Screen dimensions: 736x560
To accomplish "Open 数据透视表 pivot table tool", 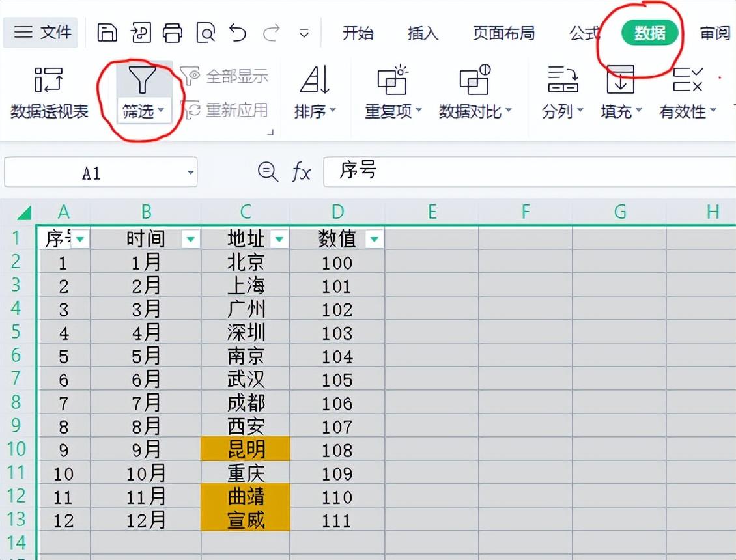I will pos(50,92).
